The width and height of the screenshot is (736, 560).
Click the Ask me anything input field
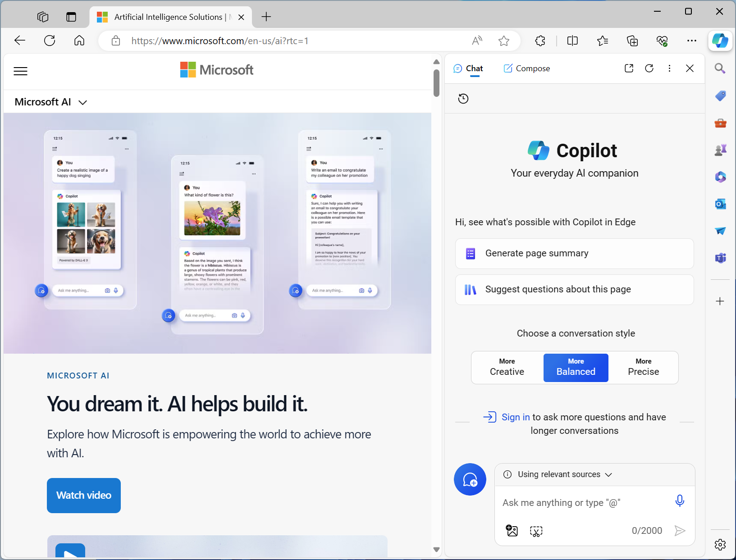586,503
